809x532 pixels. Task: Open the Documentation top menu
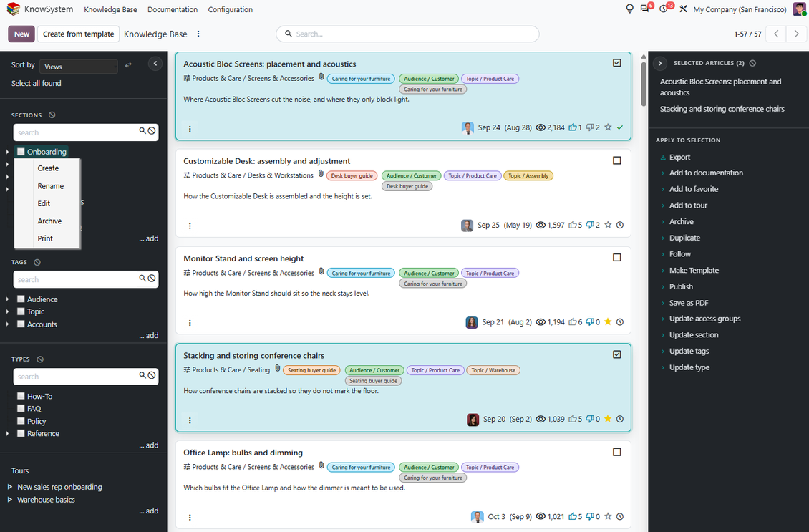click(173, 9)
